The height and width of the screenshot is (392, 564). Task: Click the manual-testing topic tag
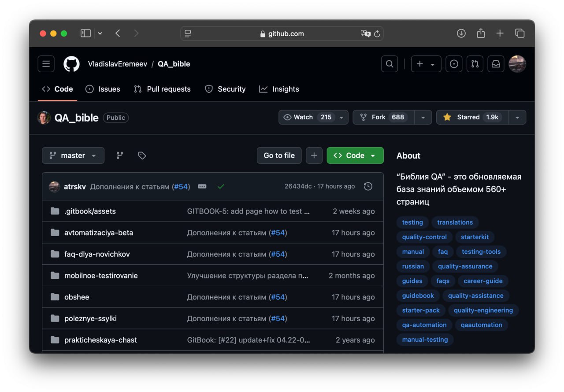click(425, 340)
